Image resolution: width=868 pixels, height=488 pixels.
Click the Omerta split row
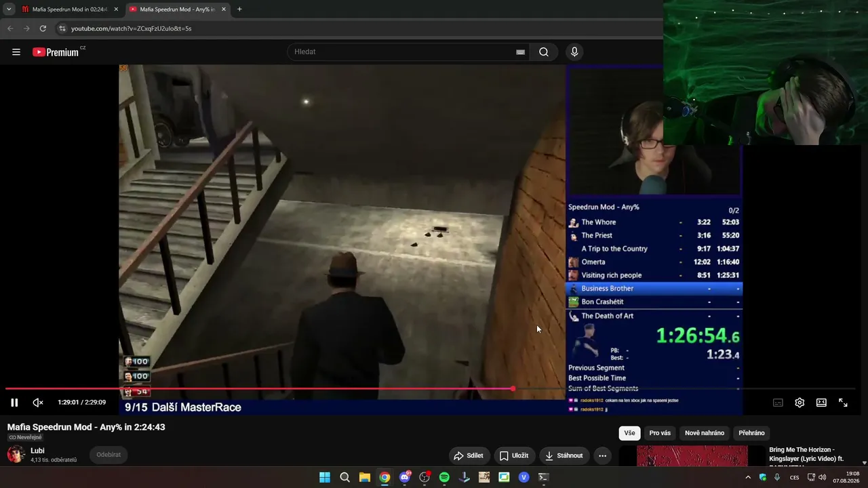pyautogui.click(x=654, y=262)
